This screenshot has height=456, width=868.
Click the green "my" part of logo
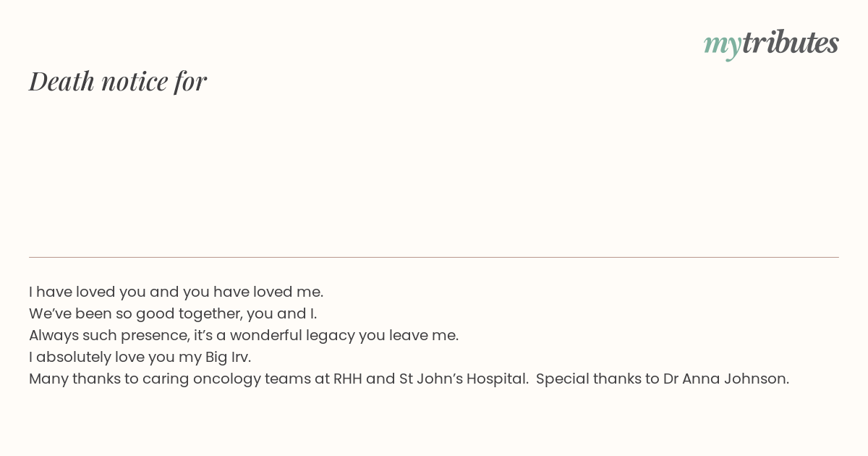(722, 46)
